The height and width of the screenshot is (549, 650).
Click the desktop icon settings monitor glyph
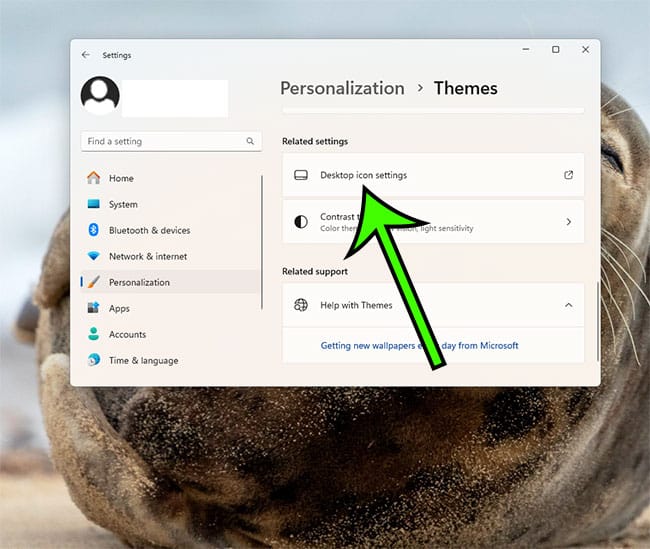coord(301,175)
